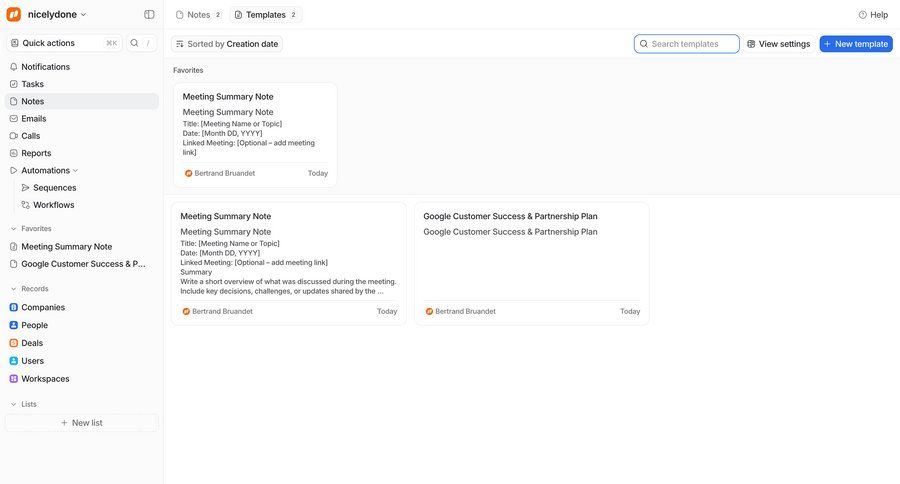Switch to the Notes tab
Viewport: 900px width, 484px height.
pyautogui.click(x=198, y=15)
